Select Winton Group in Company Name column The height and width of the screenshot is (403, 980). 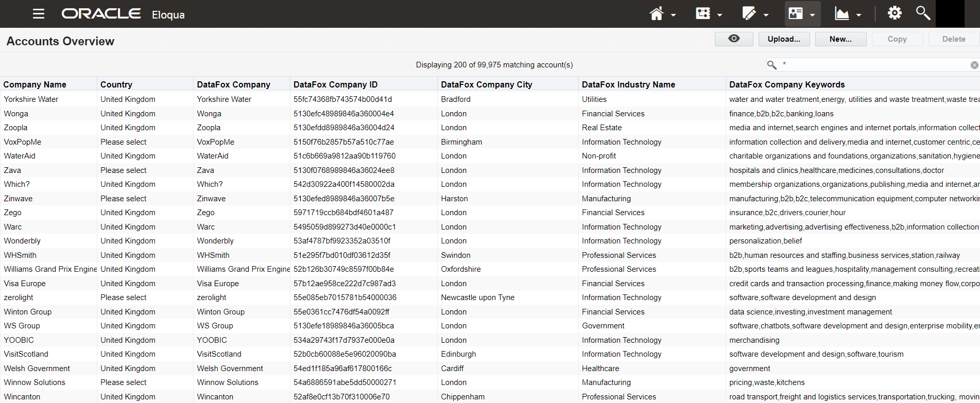click(28, 312)
